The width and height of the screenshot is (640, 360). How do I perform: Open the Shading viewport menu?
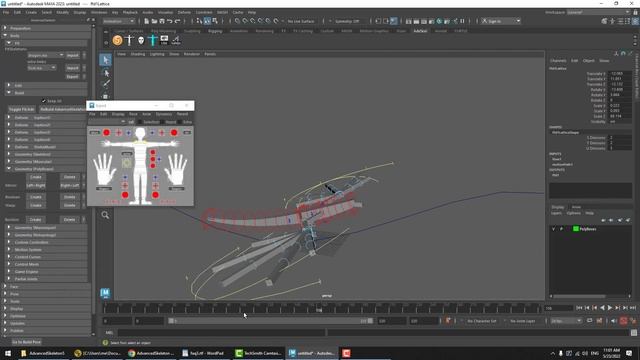pyautogui.click(x=138, y=54)
